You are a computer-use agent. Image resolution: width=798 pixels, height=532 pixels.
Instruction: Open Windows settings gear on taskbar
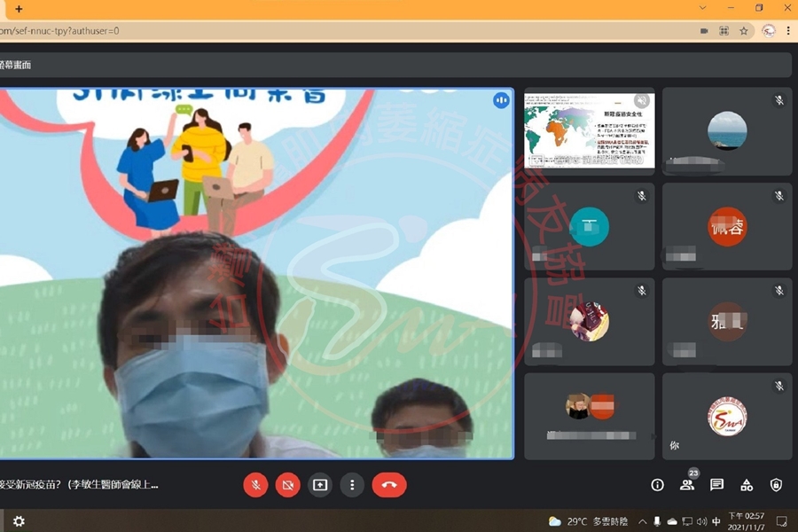click(x=19, y=521)
